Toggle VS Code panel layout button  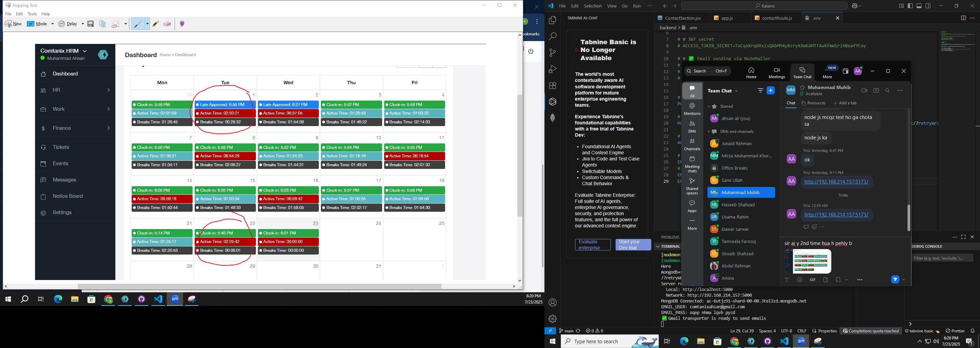919,6
